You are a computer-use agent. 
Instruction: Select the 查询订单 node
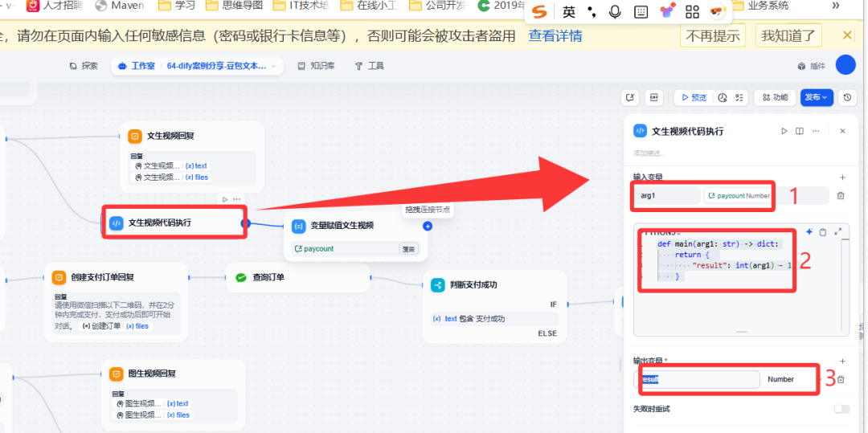pos(298,277)
